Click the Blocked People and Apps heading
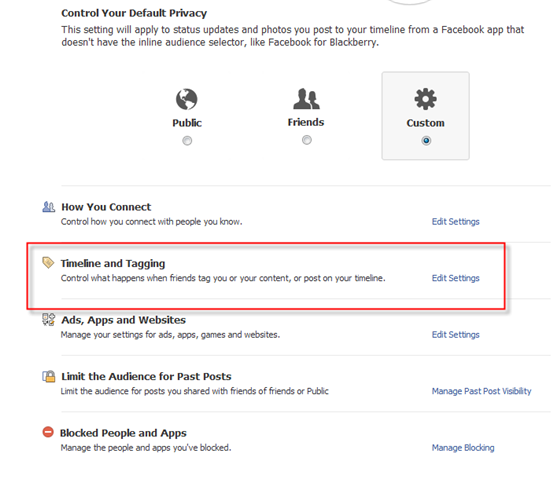560x493 pixels. point(123,433)
